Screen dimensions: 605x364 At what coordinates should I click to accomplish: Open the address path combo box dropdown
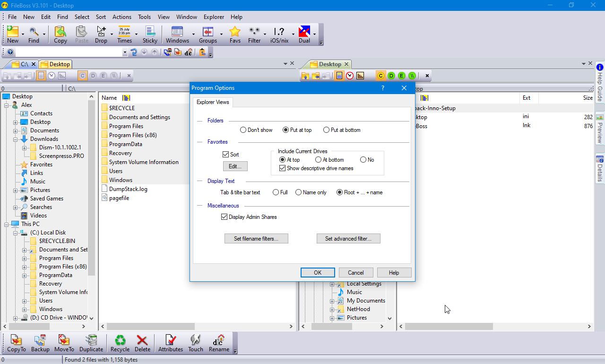tap(125, 52)
